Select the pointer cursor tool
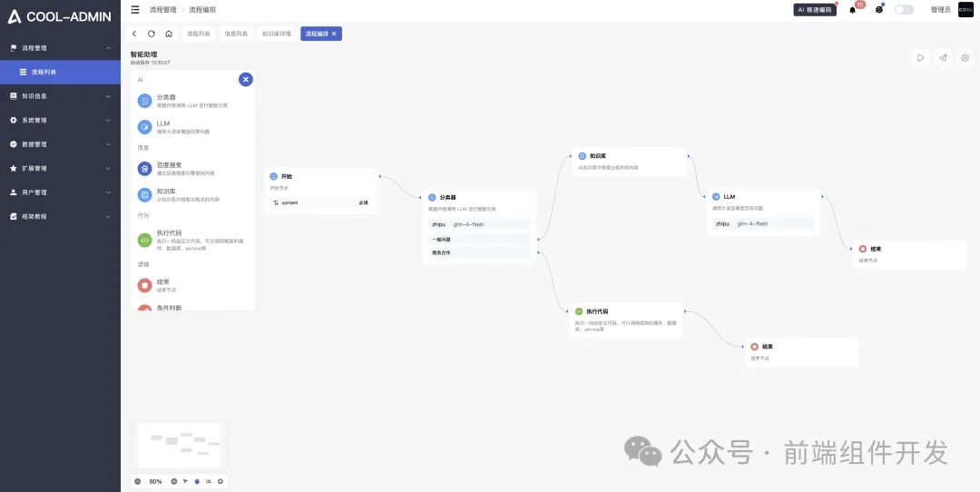Viewport: 980px width, 492px height. (186, 481)
